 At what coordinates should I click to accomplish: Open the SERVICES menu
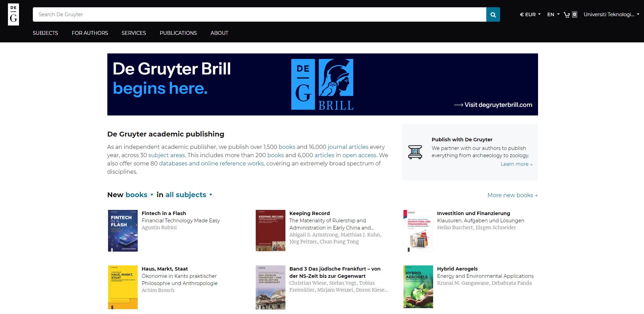[134, 33]
